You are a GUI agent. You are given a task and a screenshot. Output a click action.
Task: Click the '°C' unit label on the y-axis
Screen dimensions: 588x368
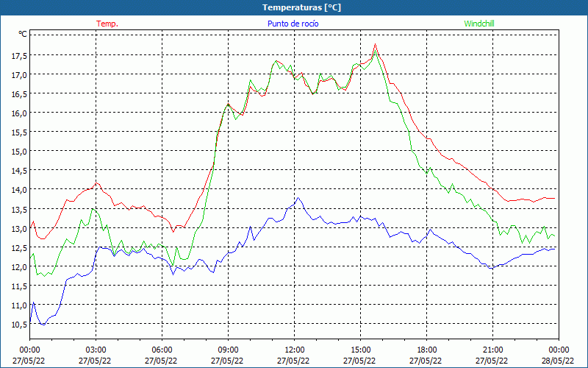pyautogui.click(x=23, y=34)
